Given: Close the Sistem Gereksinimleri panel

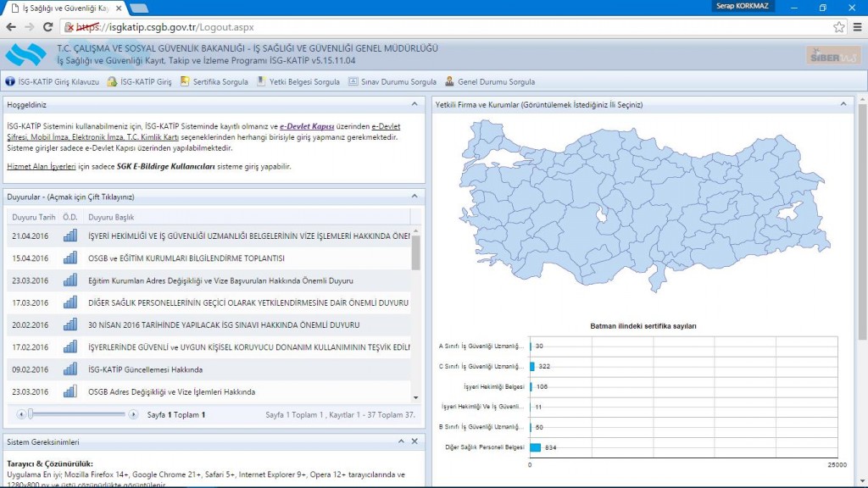Looking at the screenshot, I should click(x=415, y=441).
